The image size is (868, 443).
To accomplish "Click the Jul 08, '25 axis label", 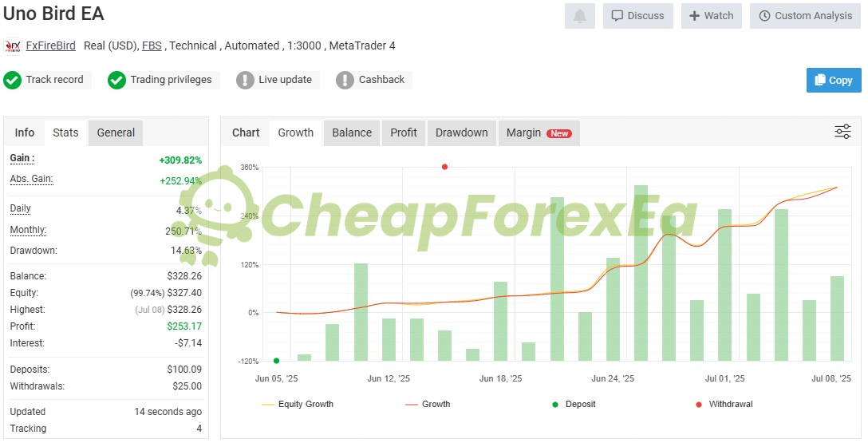I will click(x=831, y=379).
